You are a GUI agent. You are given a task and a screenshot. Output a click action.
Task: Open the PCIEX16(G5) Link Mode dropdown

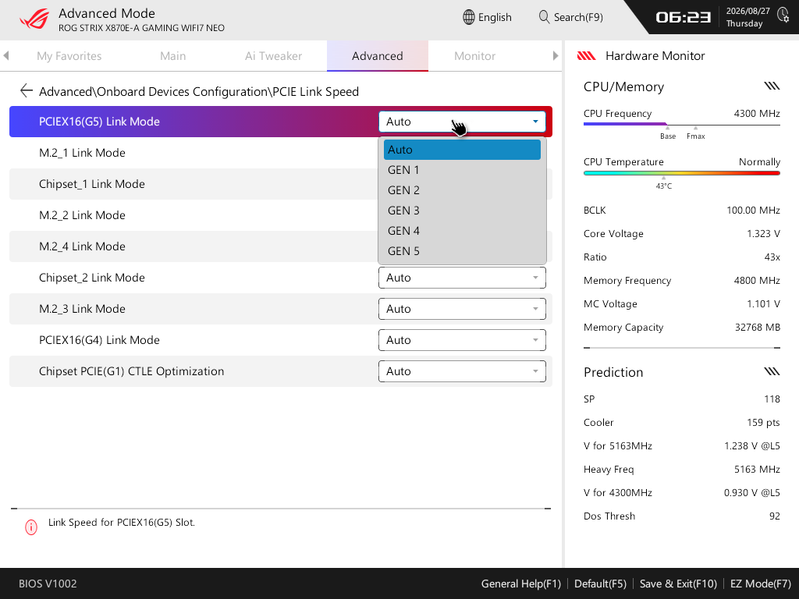pyautogui.click(x=462, y=122)
